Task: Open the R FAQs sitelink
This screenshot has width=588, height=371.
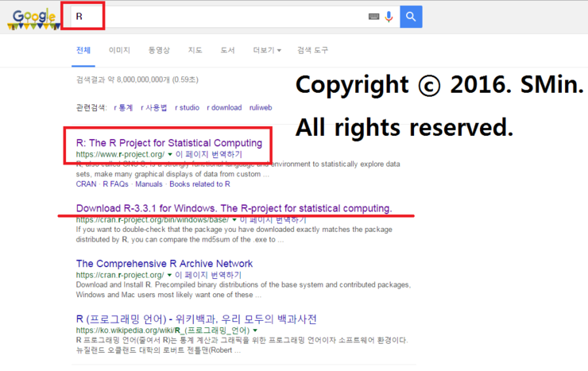Action: point(115,184)
